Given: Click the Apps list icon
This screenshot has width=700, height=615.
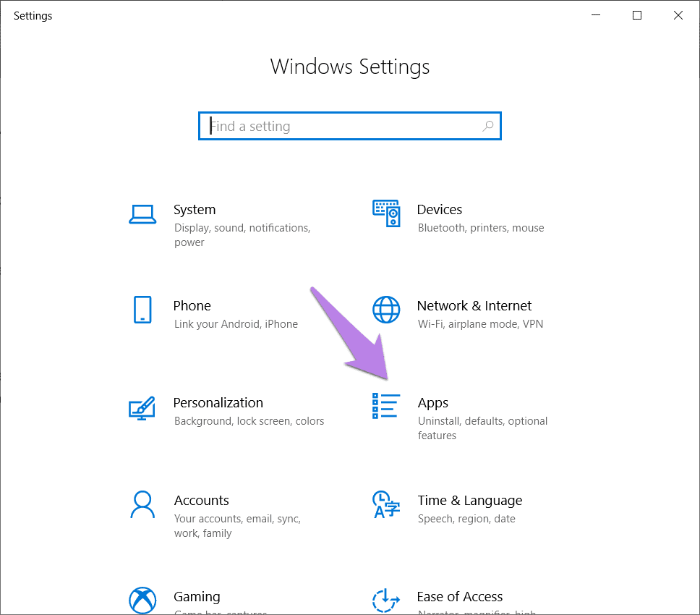Looking at the screenshot, I should click(386, 406).
